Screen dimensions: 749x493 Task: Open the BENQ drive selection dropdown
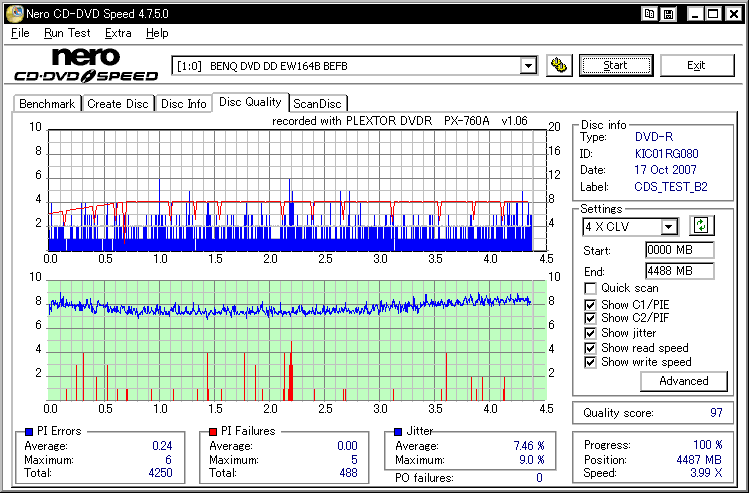click(528, 66)
